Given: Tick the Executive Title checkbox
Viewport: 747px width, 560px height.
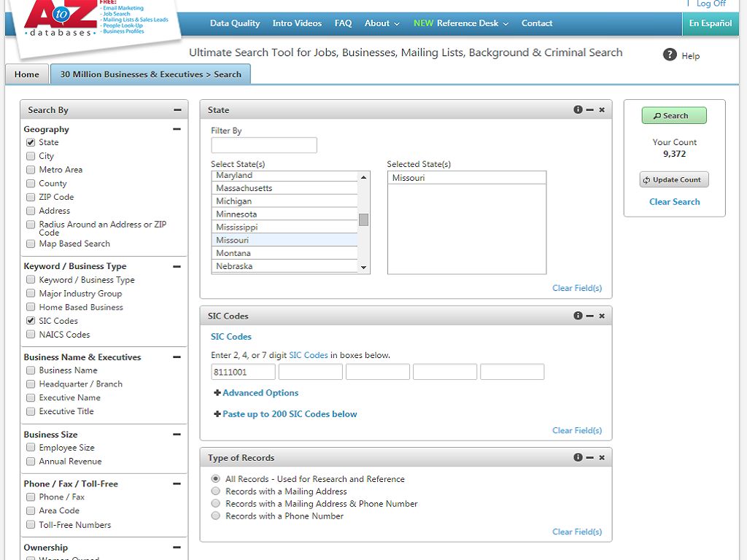Looking at the screenshot, I should pyautogui.click(x=31, y=411).
